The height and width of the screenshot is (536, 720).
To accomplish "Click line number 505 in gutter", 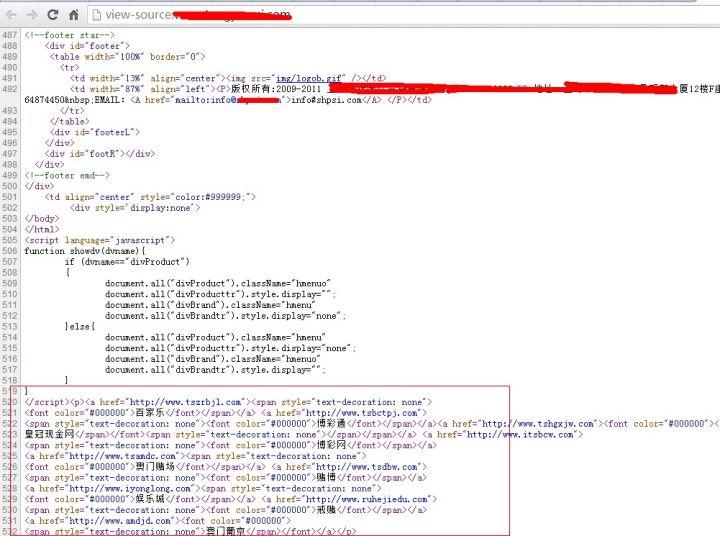I will 10,241.
